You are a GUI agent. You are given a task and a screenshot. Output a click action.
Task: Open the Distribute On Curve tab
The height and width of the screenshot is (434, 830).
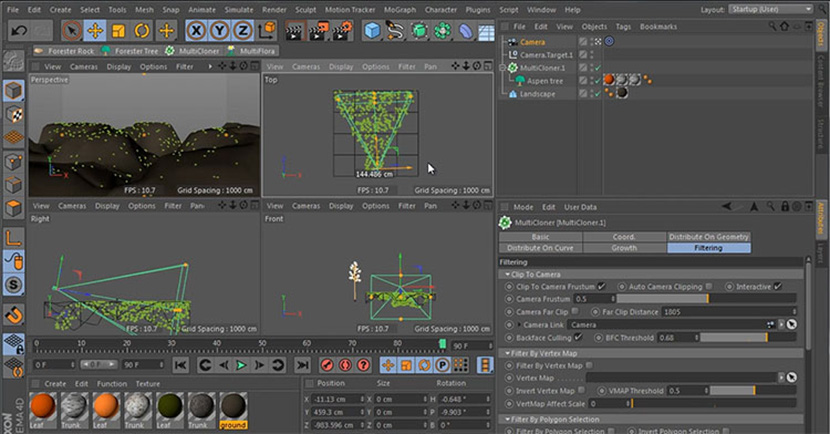tap(540, 248)
